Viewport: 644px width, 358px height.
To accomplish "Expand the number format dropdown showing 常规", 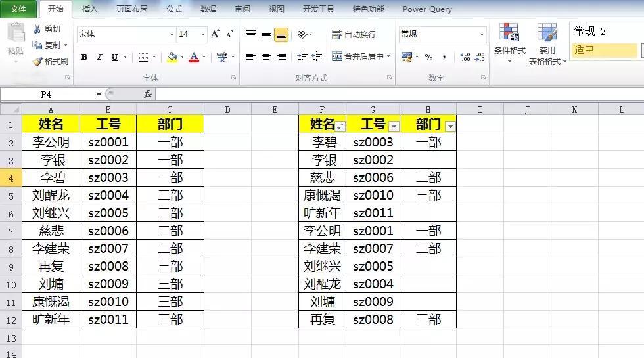I will (x=482, y=34).
